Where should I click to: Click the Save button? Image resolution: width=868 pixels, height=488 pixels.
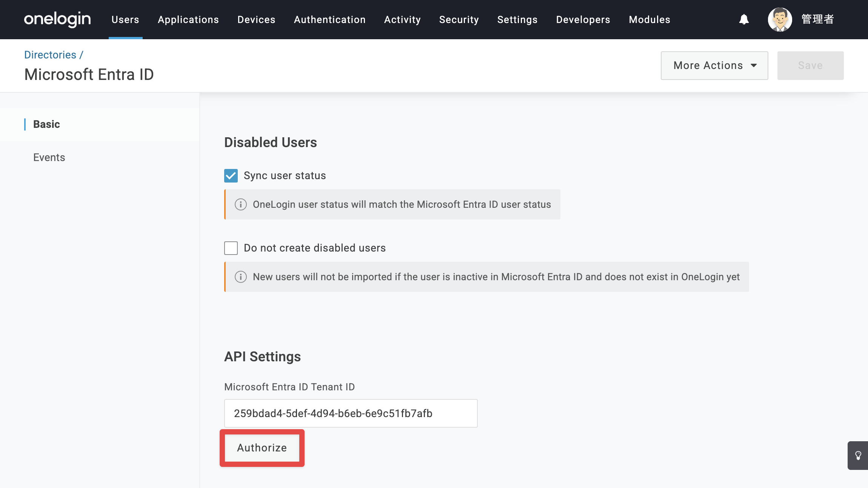pos(811,66)
